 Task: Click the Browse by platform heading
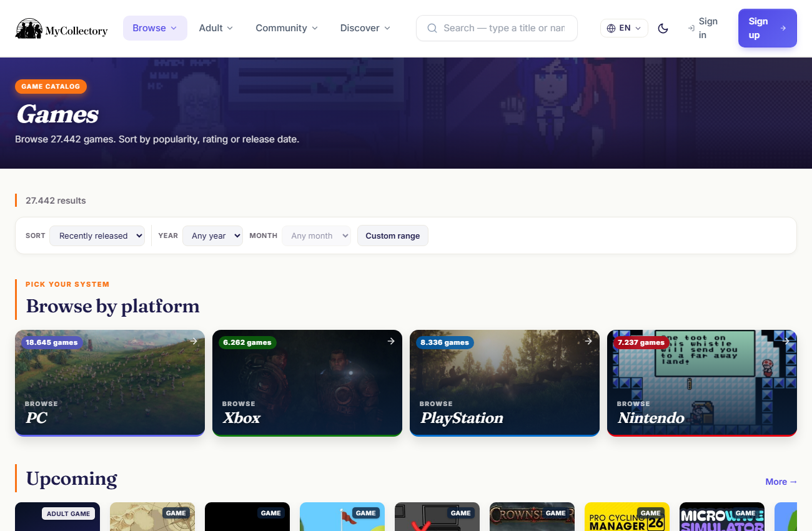[113, 306]
